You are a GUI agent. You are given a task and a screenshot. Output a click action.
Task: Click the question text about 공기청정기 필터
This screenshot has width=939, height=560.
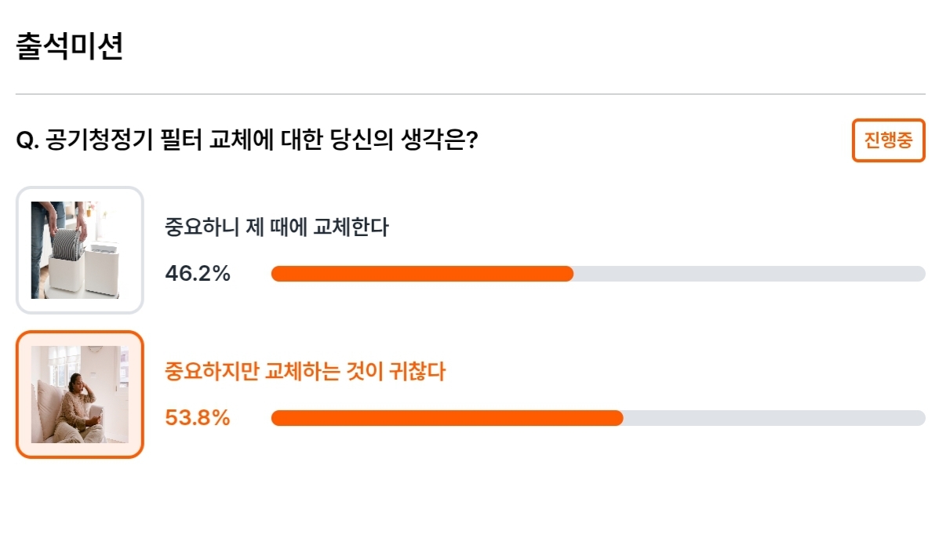(247, 140)
